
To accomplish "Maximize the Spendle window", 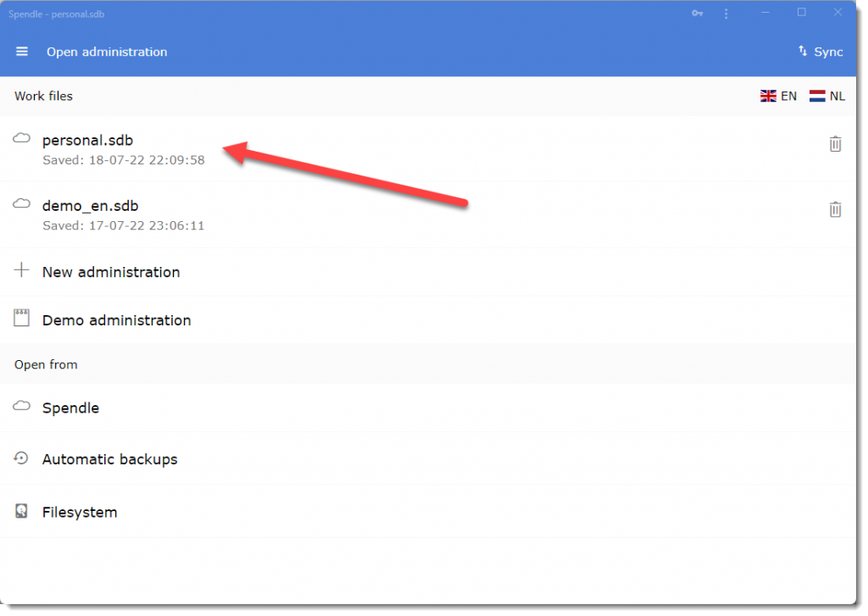I will click(x=801, y=12).
